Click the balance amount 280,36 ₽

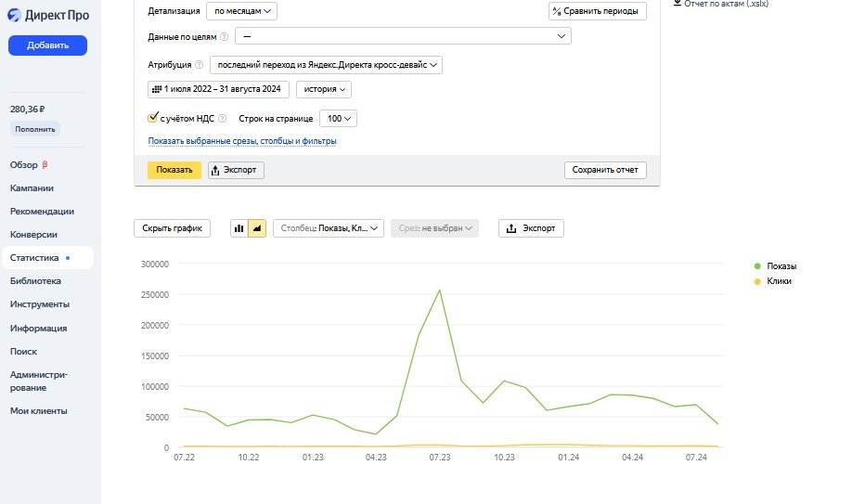[x=28, y=110]
